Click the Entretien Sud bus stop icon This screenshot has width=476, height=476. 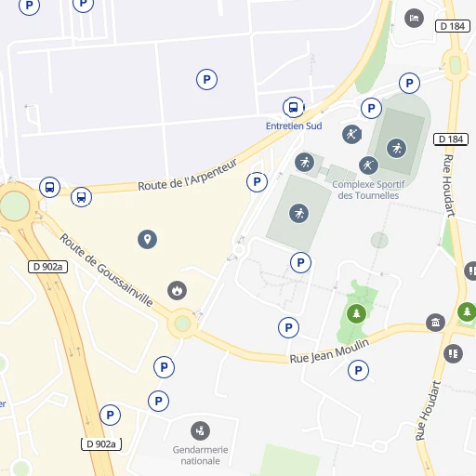293,107
